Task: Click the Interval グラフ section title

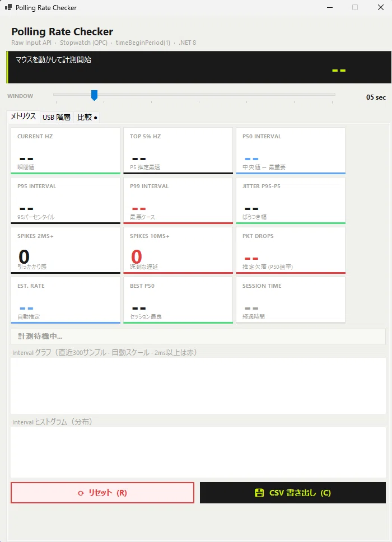Action: (x=105, y=353)
